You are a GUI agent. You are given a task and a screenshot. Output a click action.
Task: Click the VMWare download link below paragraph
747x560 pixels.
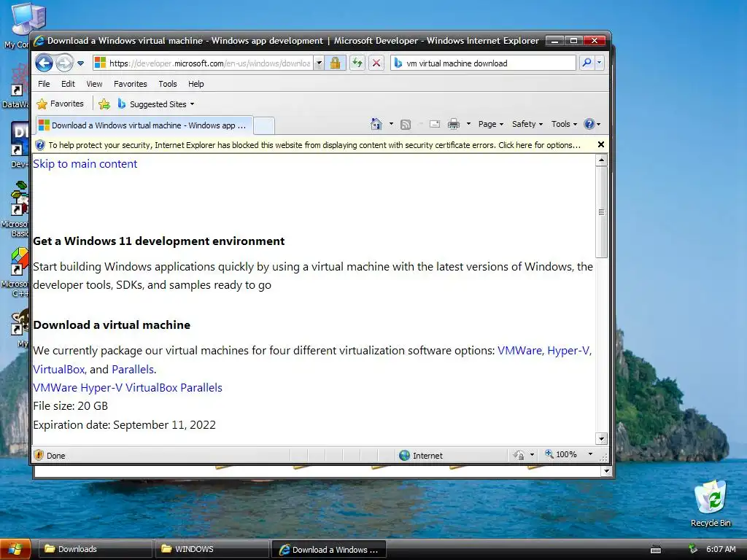55,388
